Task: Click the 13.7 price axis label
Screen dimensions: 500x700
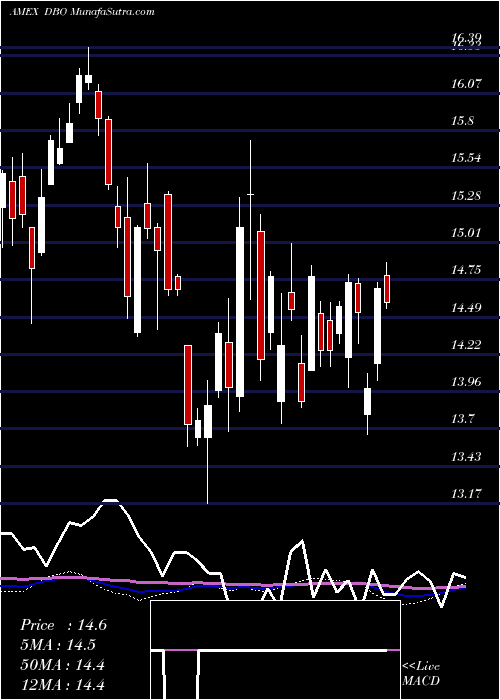Action: (x=464, y=419)
